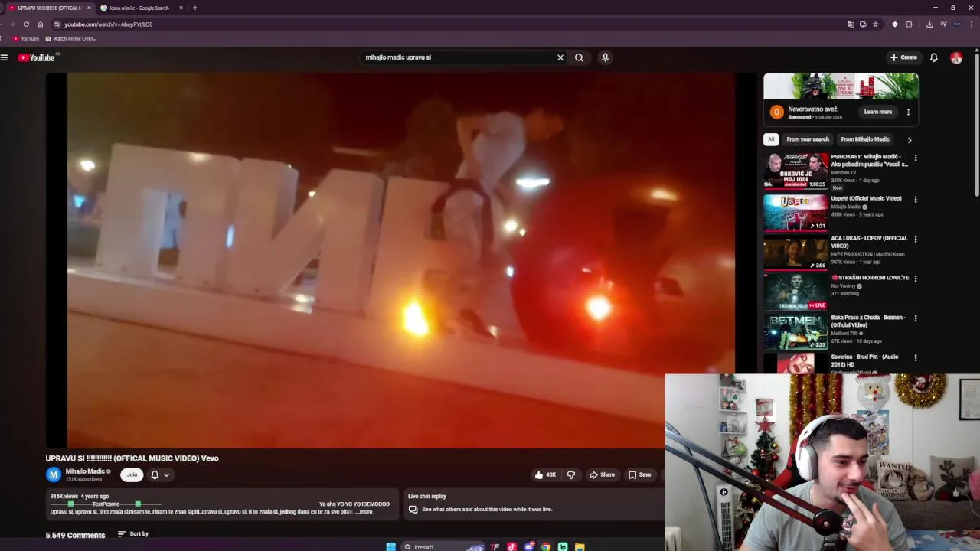
Task: Open TikTok from the taskbar
Action: click(x=511, y=546)
